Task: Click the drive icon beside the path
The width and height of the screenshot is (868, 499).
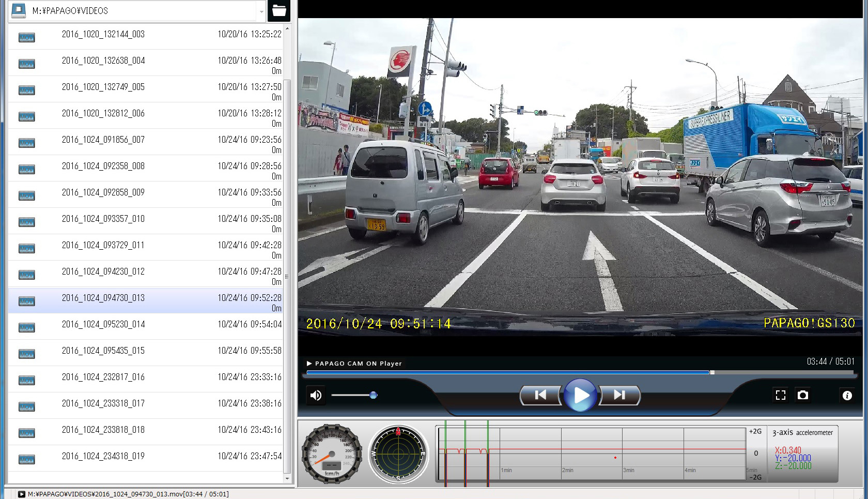Action: click(x=19, y=10)
